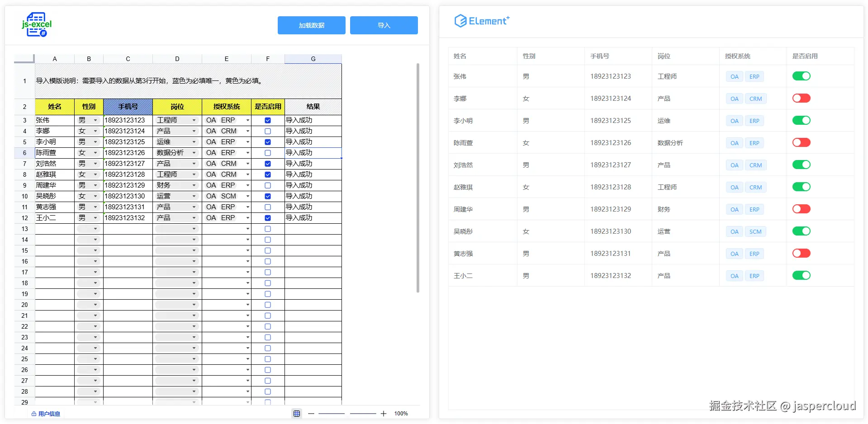Click 数据分析 in the Element table
868x424 pixels.
point(670,143)
